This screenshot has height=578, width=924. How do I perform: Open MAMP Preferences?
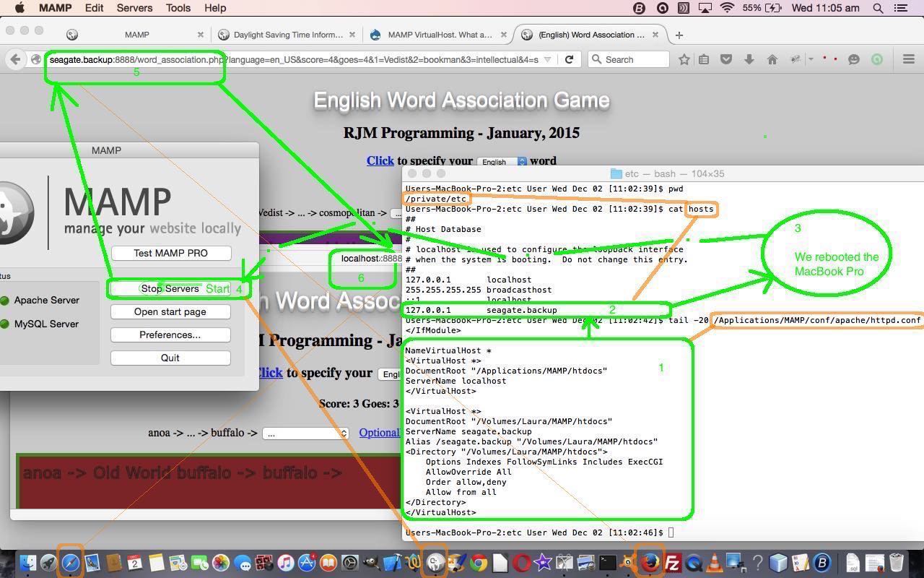coord(170,335)
